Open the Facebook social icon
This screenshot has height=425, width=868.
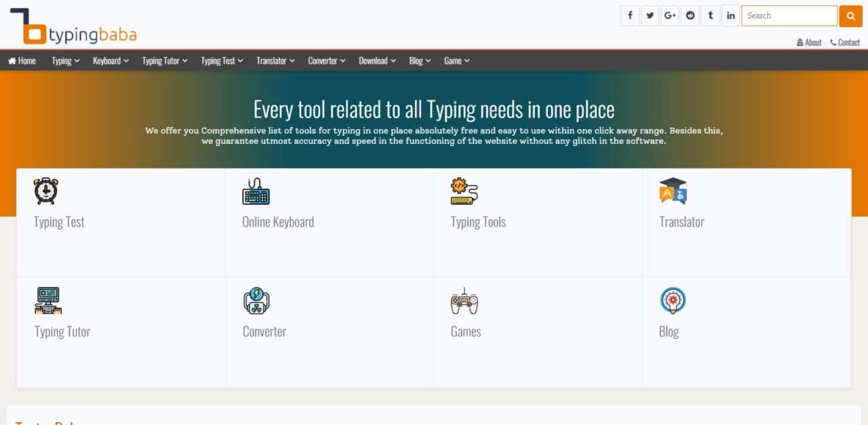pos(630,16)
